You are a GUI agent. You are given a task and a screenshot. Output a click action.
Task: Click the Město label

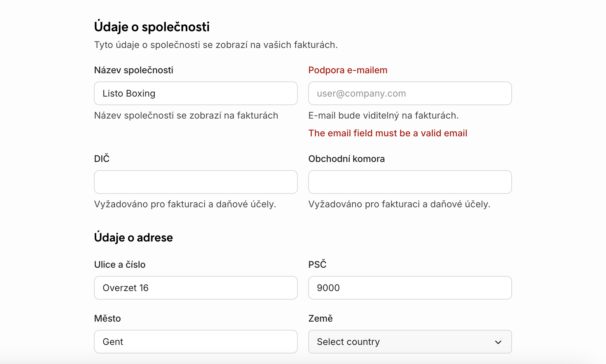point(107,318)
